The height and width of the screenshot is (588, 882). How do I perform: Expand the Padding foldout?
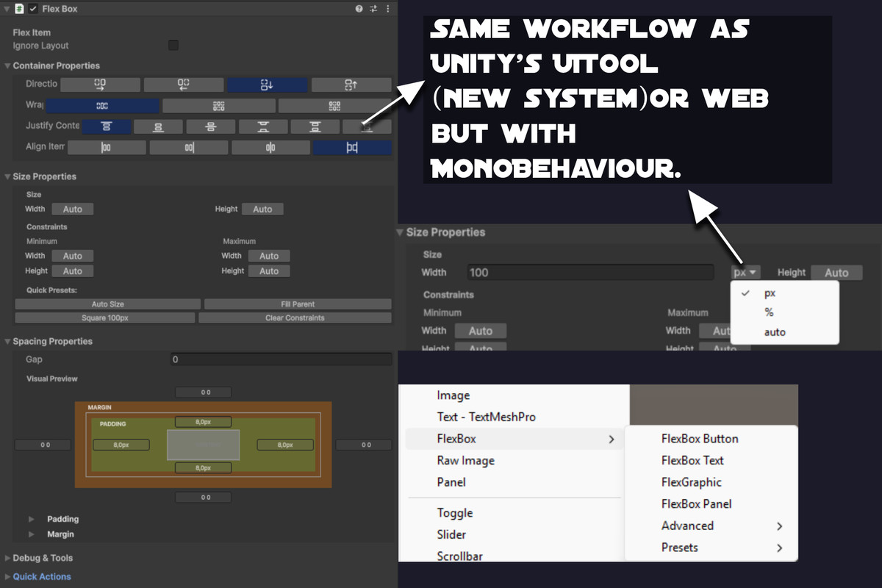click(x=32, y=520)
